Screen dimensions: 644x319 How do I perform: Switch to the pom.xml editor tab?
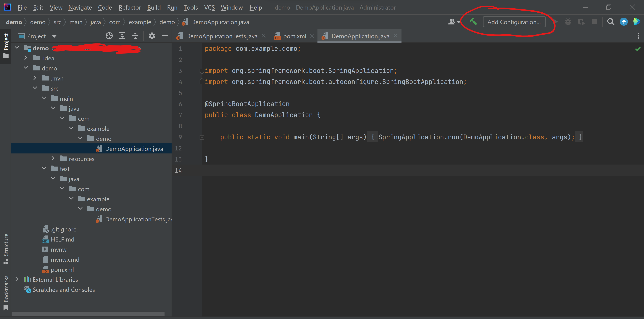pyautogui.click(x=294, y=36)
